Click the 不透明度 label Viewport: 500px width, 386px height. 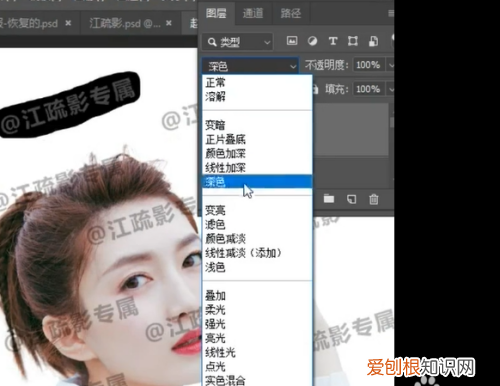(326, 65)
